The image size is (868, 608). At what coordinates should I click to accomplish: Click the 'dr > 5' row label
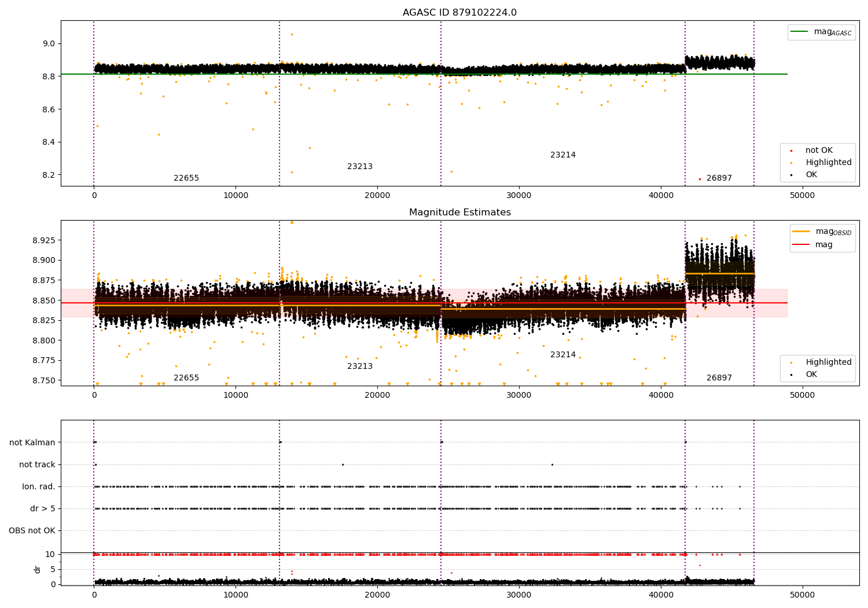[43, 509]
